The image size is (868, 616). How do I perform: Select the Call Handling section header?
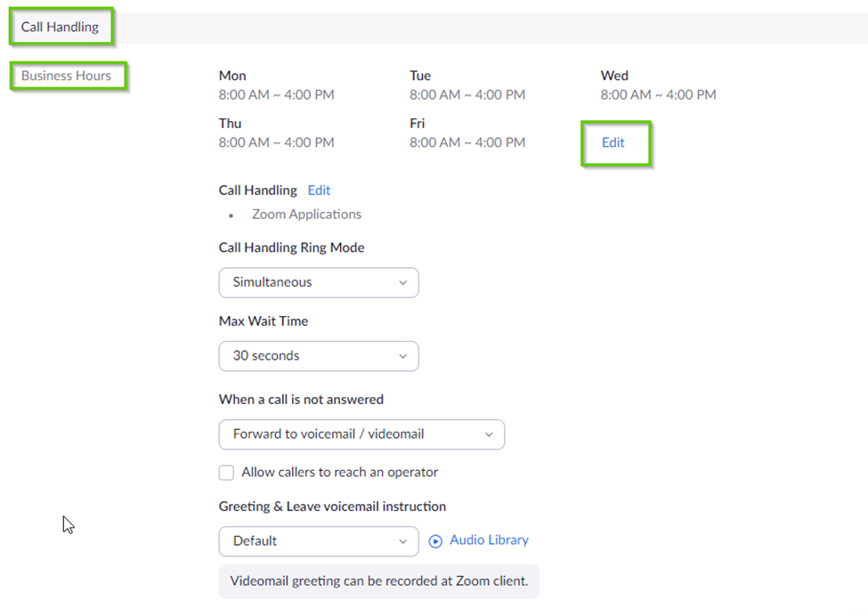point(60,27)
